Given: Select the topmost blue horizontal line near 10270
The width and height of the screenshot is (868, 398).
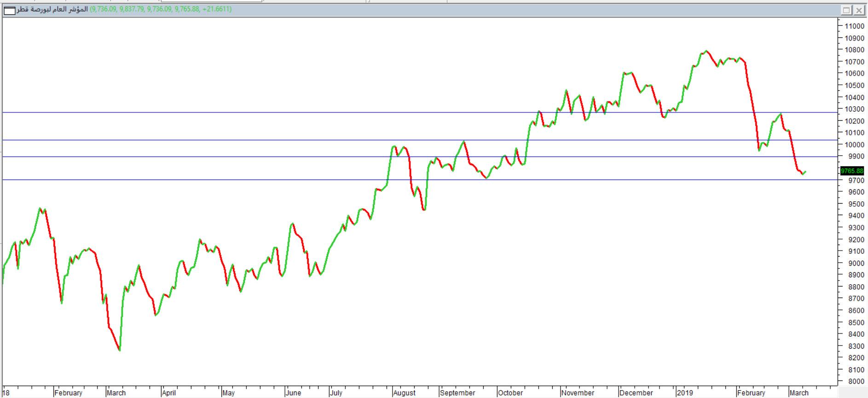Looking at the screenshot, I should (420, 112).
